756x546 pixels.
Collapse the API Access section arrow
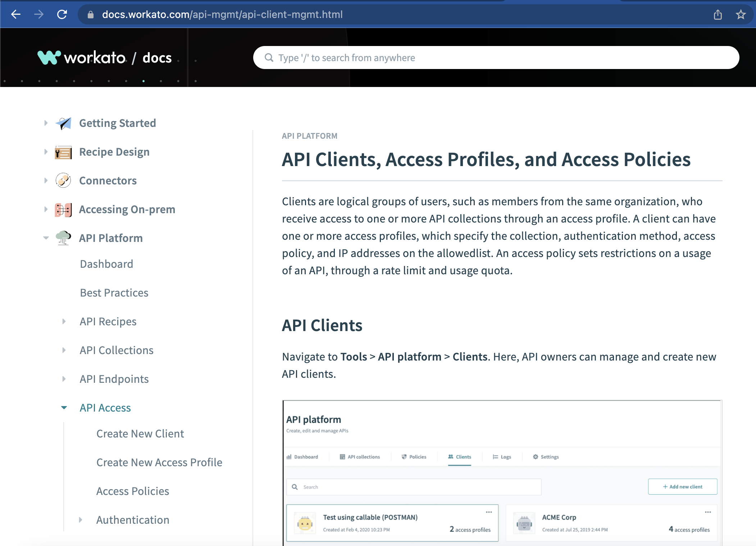click(x=64, y=408)
